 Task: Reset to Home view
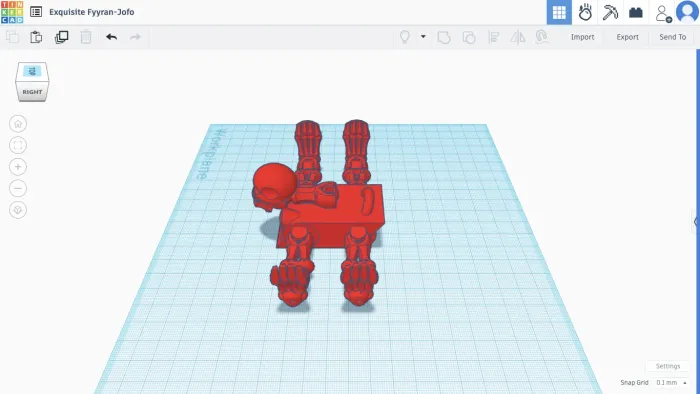[18, 124]
